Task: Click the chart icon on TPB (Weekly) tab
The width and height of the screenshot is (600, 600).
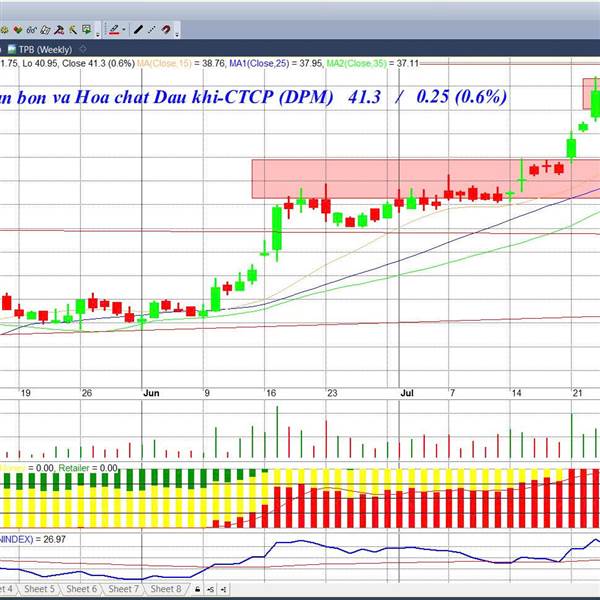Action: pyautogui.click(x=12, y=49)
